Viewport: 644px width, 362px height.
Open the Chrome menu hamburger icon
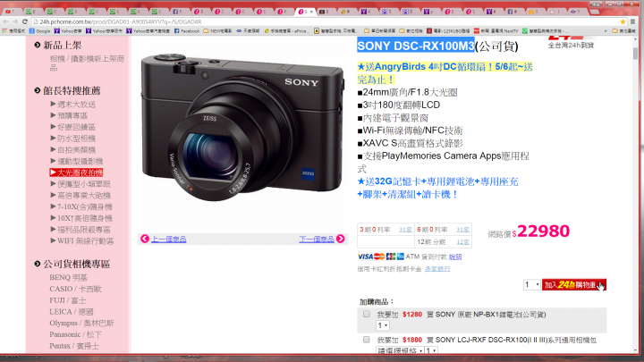633,21
